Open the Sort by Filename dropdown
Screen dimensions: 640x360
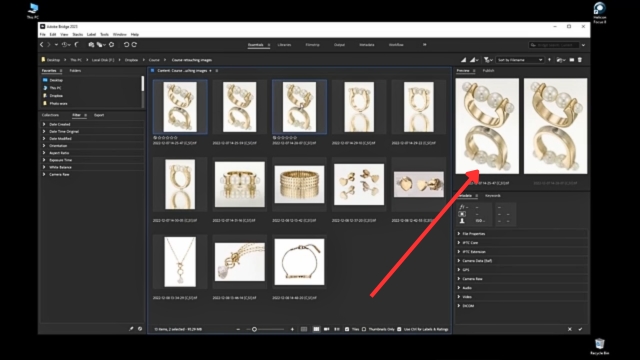[520, 60]
